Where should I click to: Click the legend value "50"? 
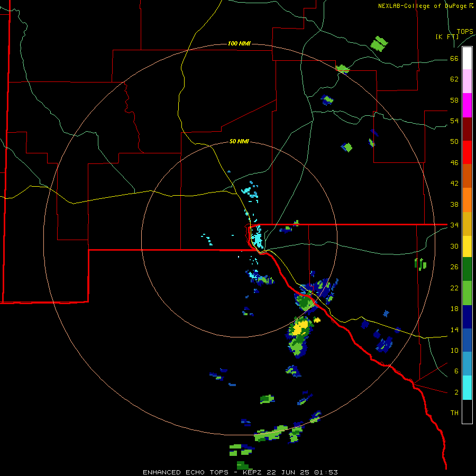[x=454, y=142]
